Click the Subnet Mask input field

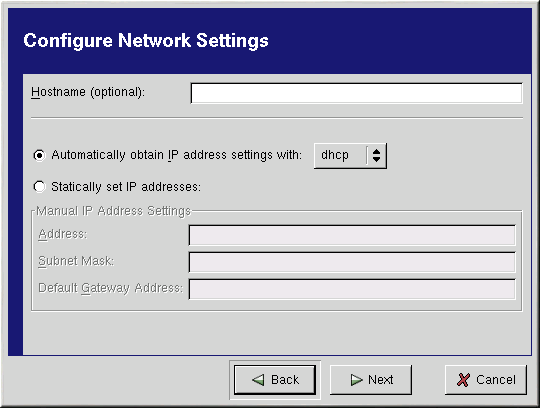[352, 262]
